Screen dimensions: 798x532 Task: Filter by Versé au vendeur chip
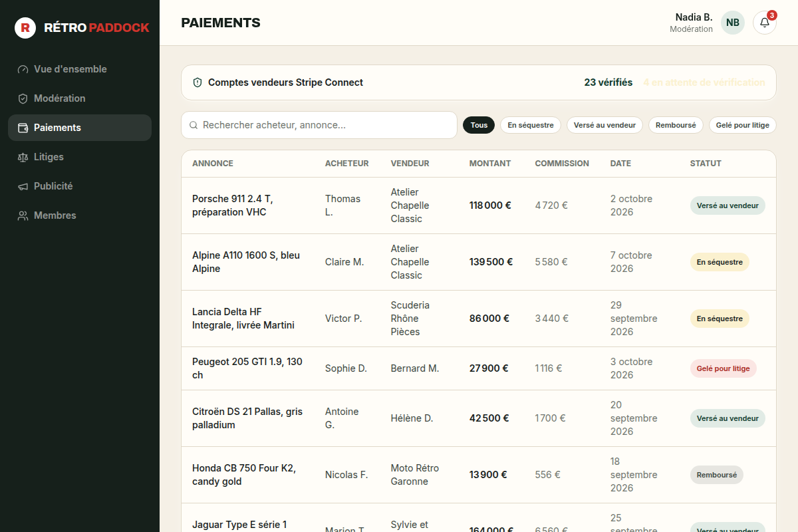[604, 125]
